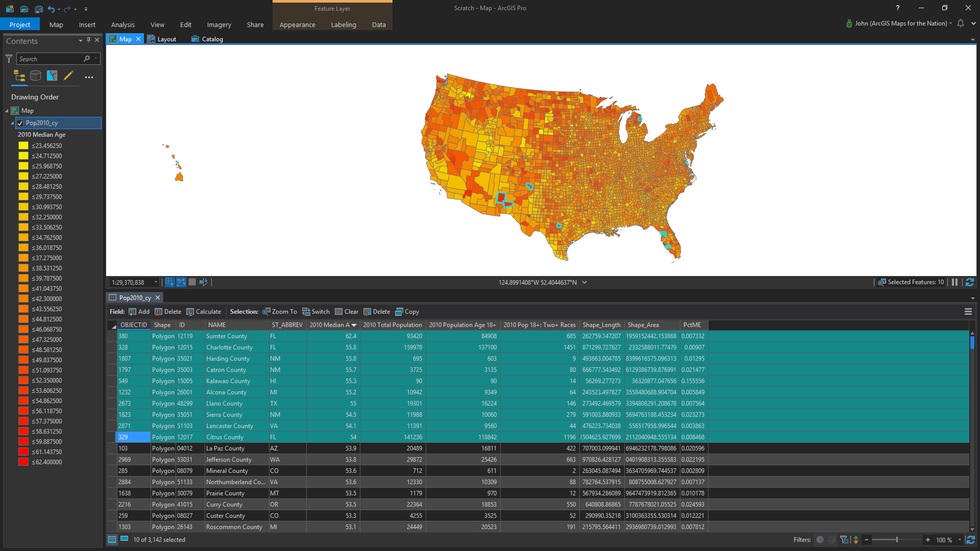Open the Analysis ribbon tab

[122, 24]
